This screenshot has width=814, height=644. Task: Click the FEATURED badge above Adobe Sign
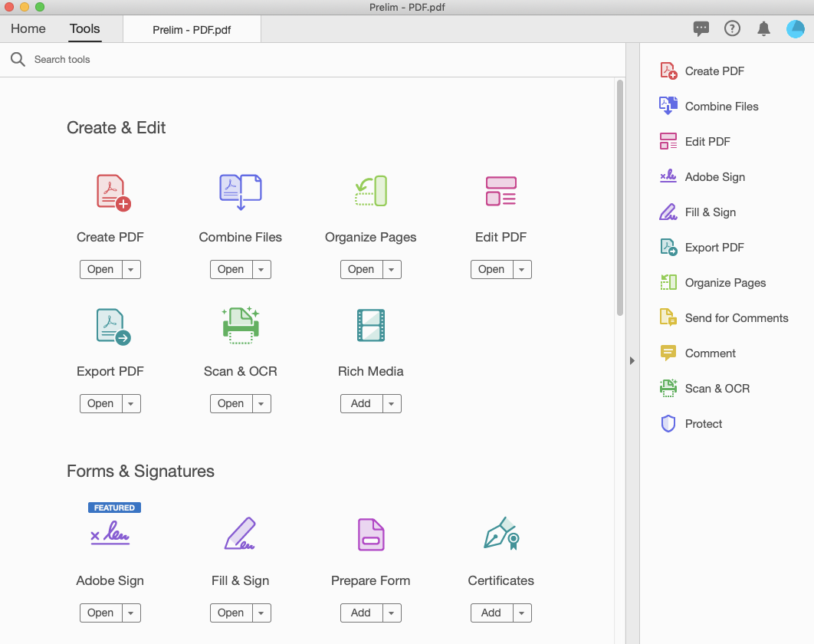(x=114, y=508)
